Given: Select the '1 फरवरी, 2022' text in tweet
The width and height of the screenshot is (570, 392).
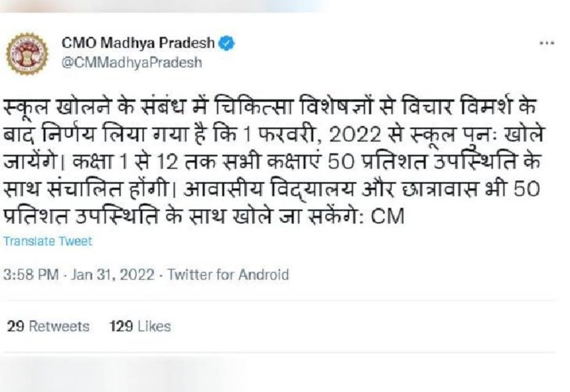Looking at the screenshot, I should (x=284, y=135).
